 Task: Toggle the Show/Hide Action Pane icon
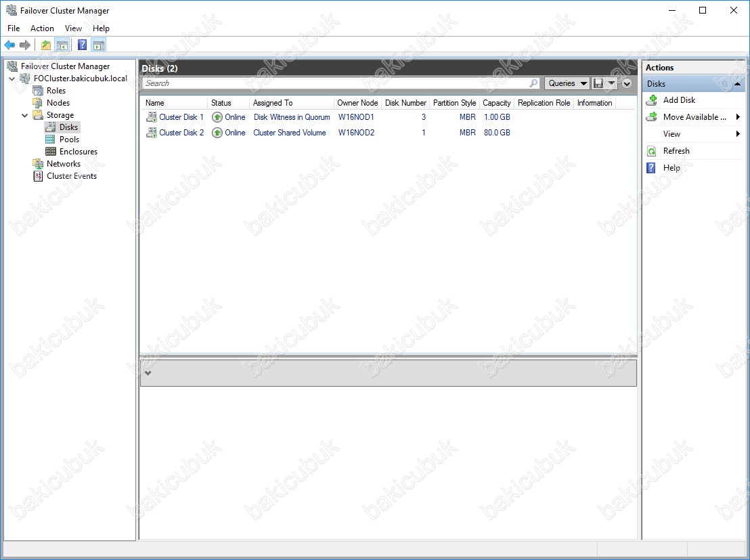coord(99,45)
